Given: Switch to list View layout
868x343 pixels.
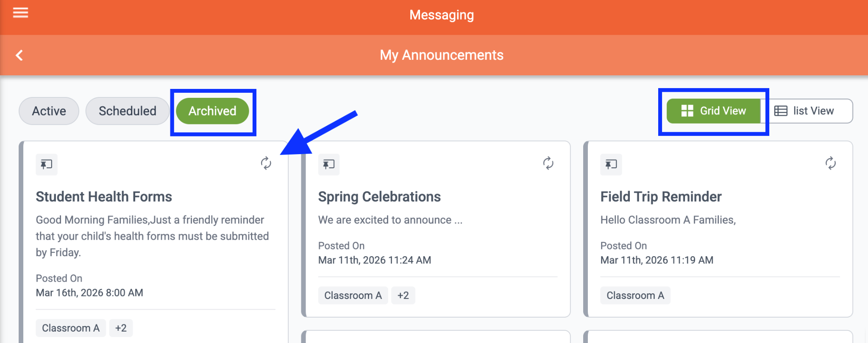Looking at the screenshot, I should pyautogui.click(x=804, y=111).
